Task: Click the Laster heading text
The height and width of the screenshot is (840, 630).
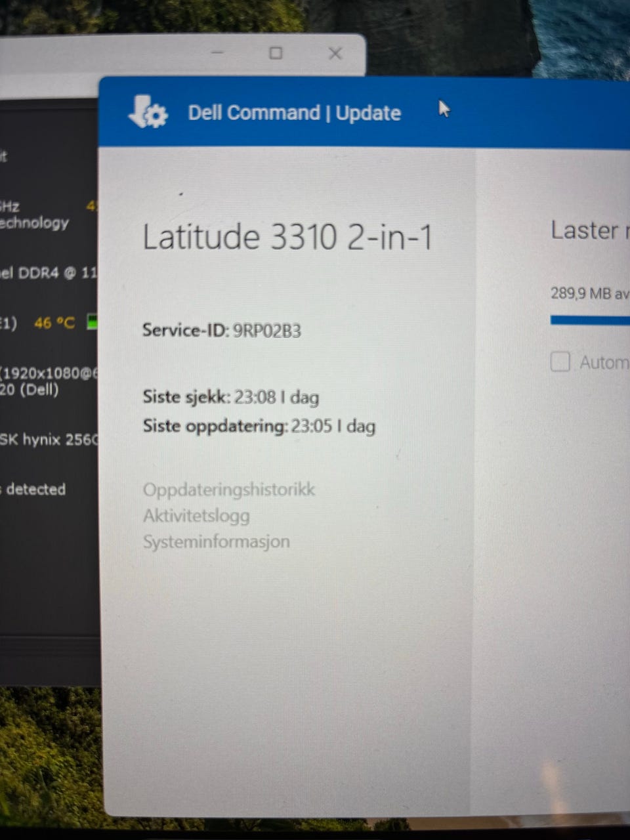Action: click(x=590, y=230)
